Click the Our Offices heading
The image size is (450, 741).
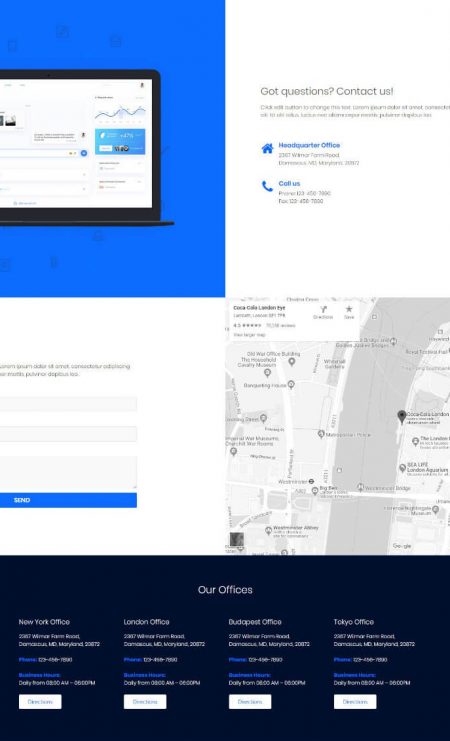click(x=225, y=590)
